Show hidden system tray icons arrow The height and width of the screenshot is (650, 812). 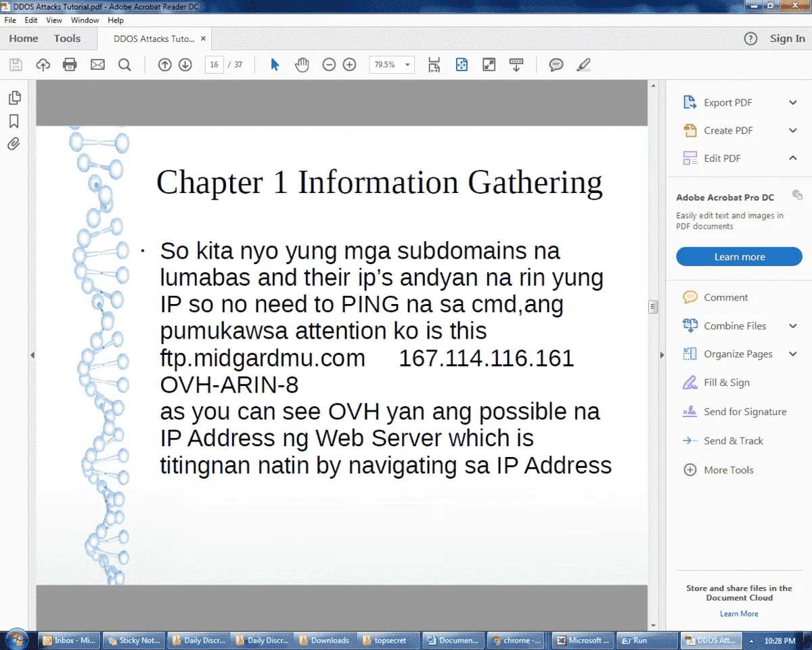(751, 641)
